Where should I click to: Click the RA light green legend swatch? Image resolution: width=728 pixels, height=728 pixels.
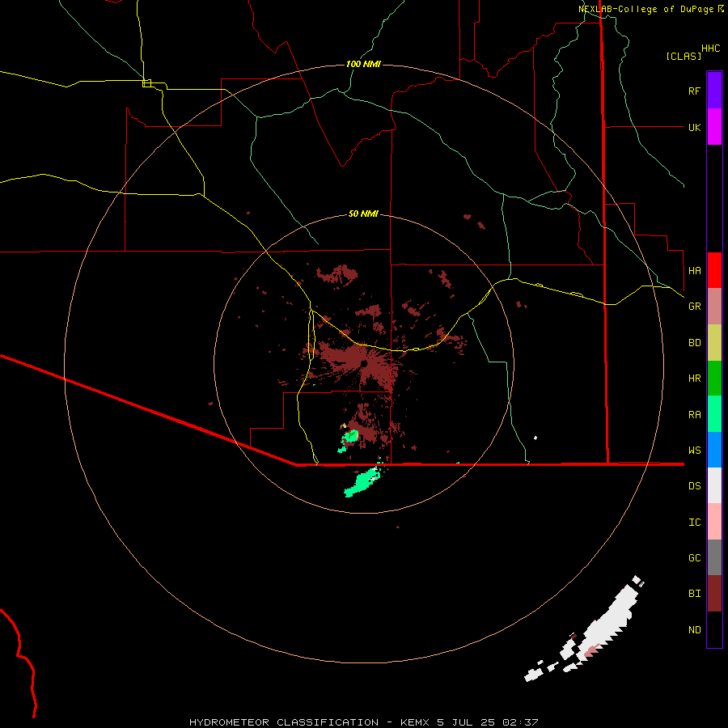[714, 414]
